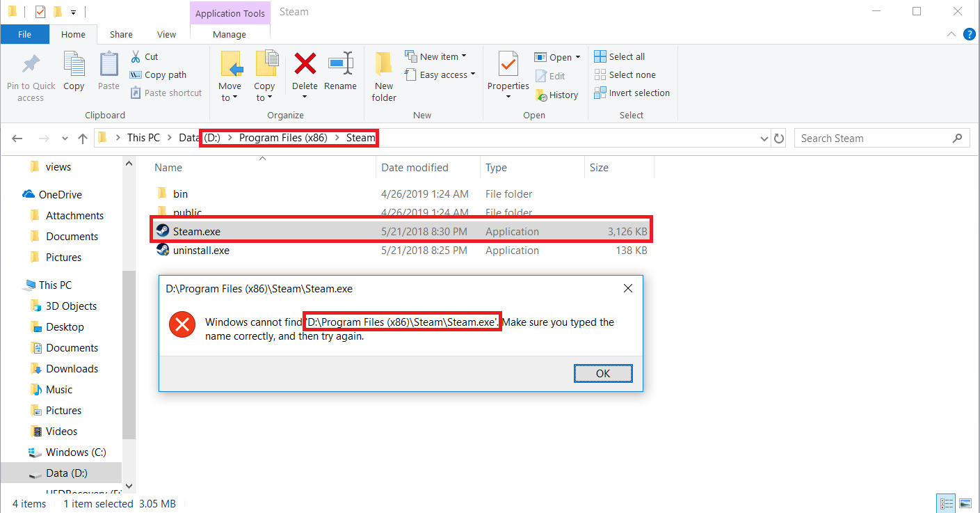This screenshot has width=980, height=513.
Task: Click the Copy icon in Clipboard group
Action: click(x=74, y=63)
